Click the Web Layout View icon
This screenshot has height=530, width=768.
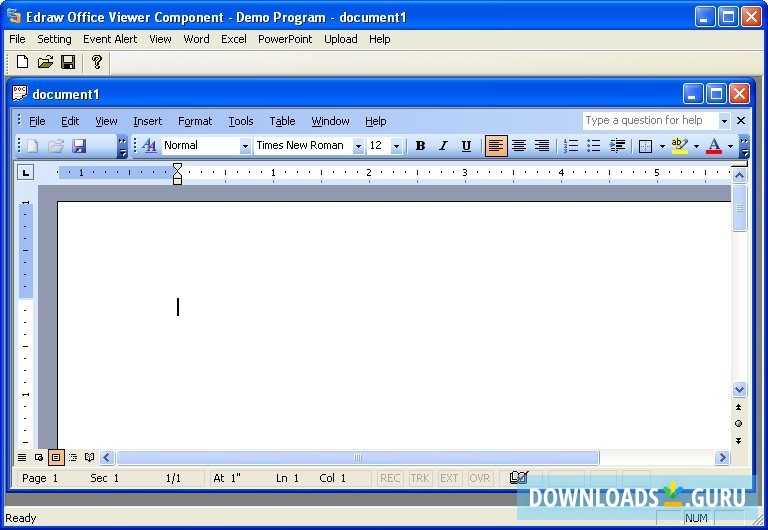pyautogui.click(x=39, y=458)
